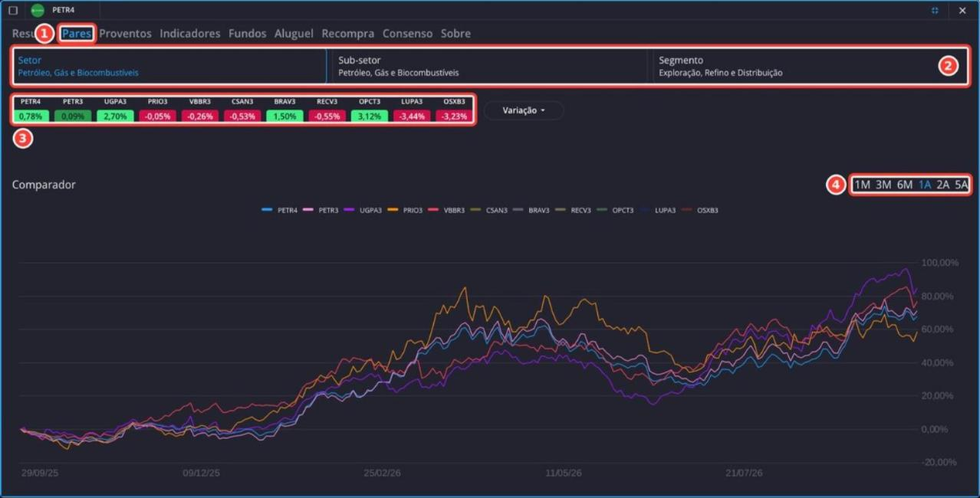Open the Variação dropdown
This screenshot has width=980, height=498.
pyautogui.click(x=524, y=110)
